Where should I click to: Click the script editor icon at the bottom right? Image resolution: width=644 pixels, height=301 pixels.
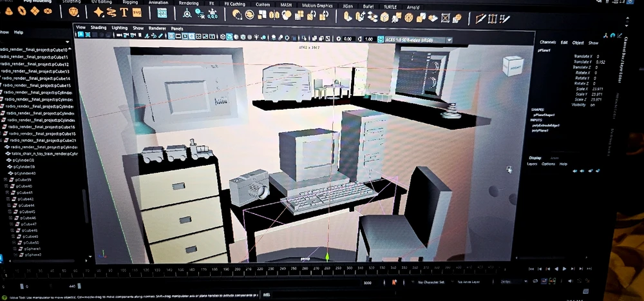click(585, 291)
